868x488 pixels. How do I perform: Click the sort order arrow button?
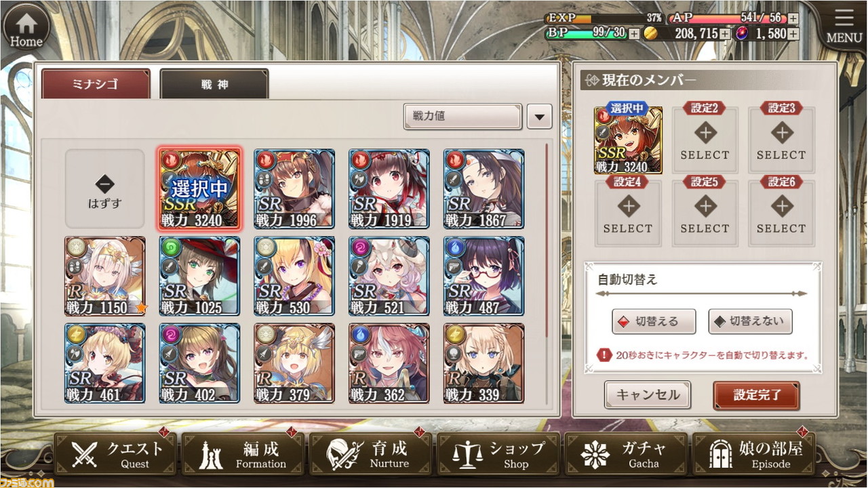(539, 117)
